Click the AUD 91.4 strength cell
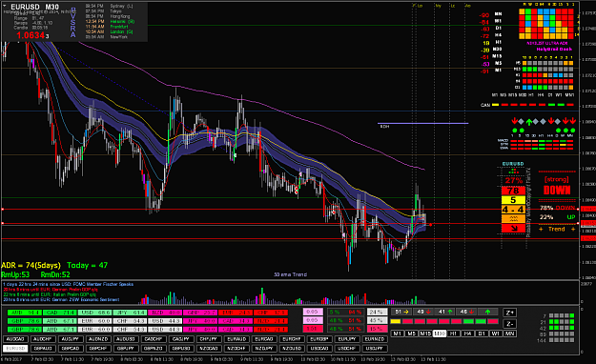The image size is (596, 364). coord(25,313)
